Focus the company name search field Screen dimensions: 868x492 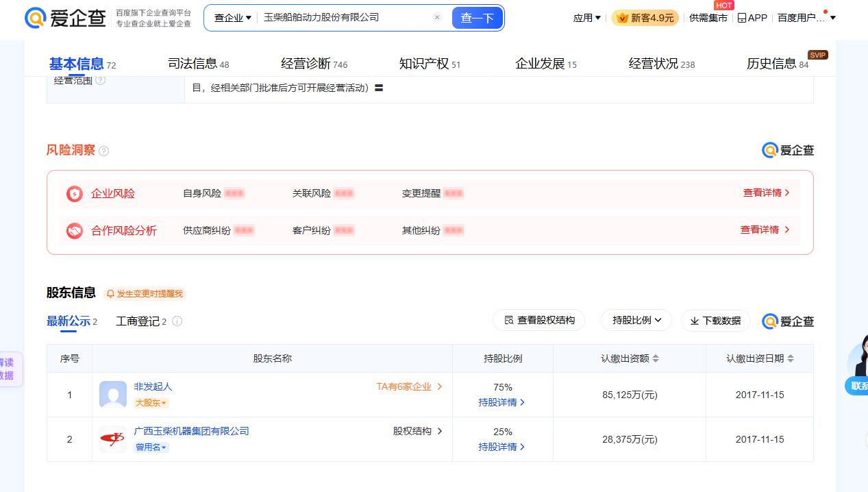click(x=345, y=18)
